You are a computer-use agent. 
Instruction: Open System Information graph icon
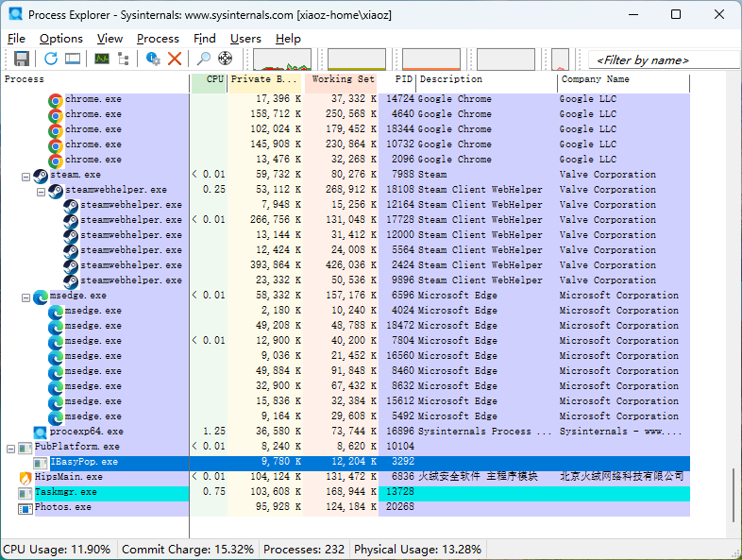point(101,59)
